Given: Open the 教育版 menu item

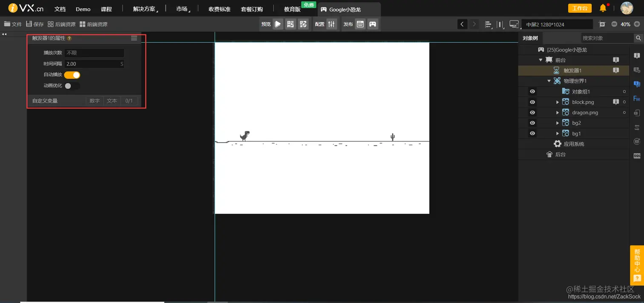Looking at the screenshot, I should tap(293, 9).
